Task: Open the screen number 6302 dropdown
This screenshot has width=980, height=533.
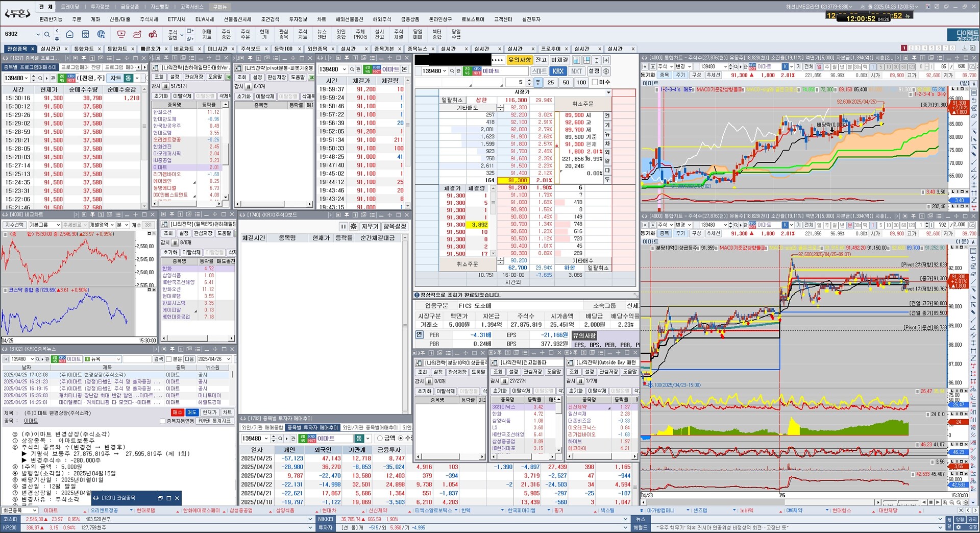Action: 38,34
